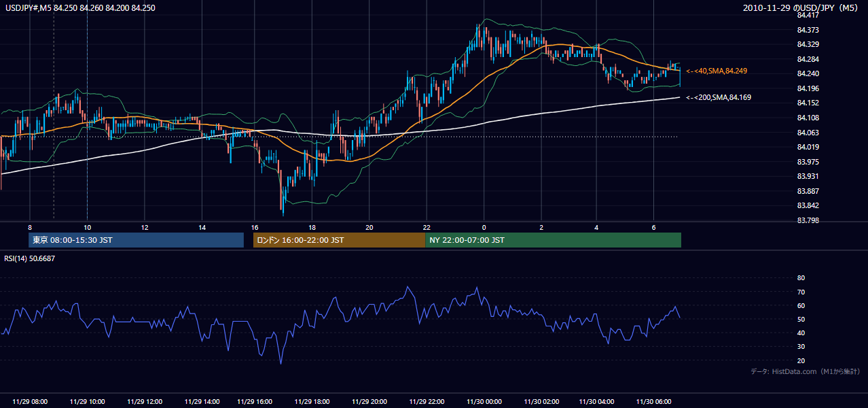868x408 pixels.
Task: Click price level 84.019 on the axis
Action: point(807,147)
